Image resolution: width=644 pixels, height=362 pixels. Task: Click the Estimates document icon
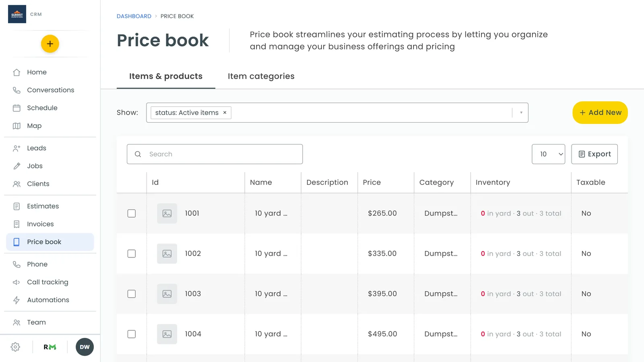click(17, 206)
